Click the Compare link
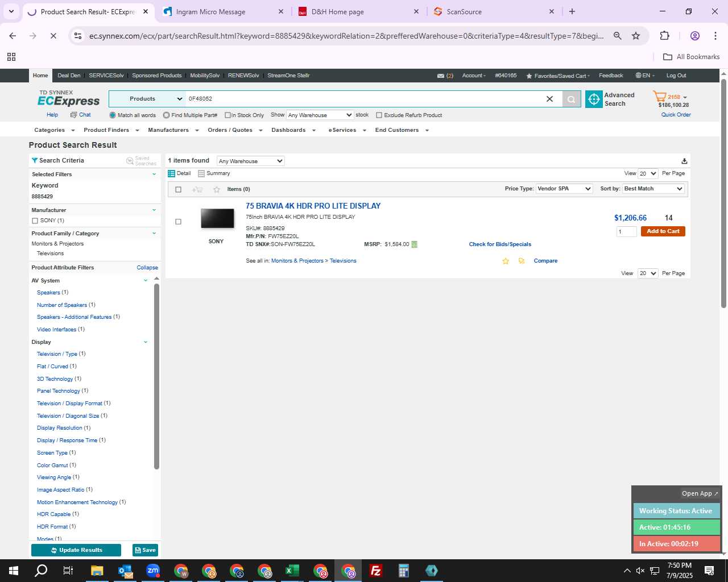This screenshot has height=582, width=728. pyautogui.click(x=545, y=261)
